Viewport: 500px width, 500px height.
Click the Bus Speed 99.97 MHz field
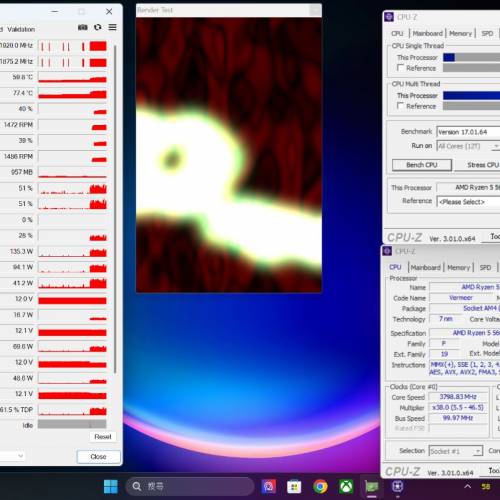[458, 418]
